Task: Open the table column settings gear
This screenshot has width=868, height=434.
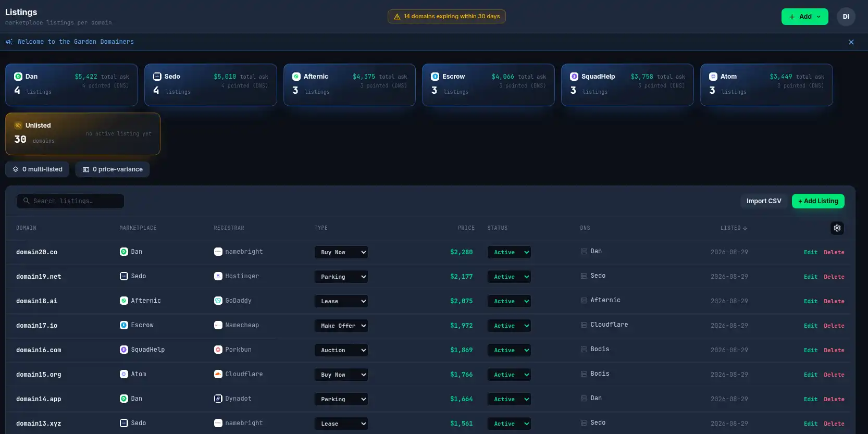Action: click(837, 228)
